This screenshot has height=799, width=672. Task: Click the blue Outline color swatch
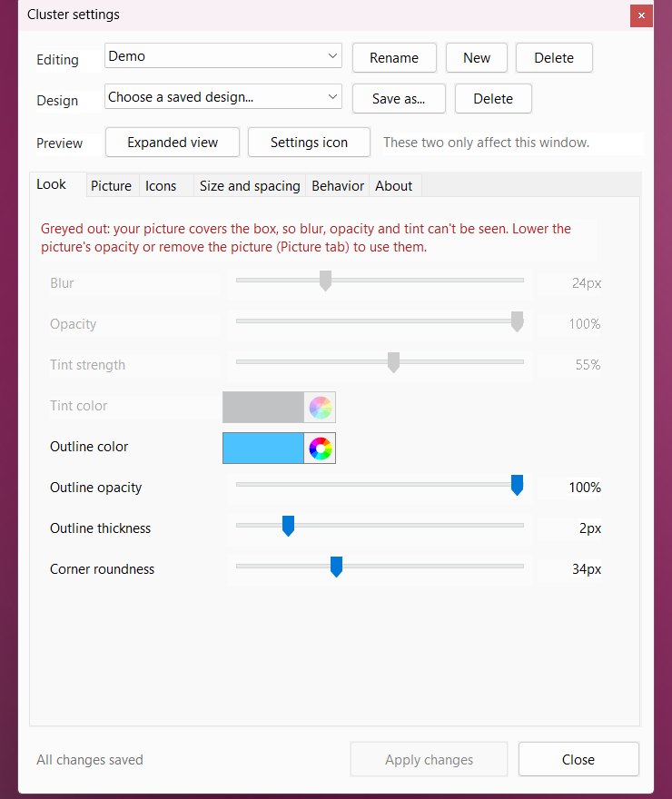[263, 449]
